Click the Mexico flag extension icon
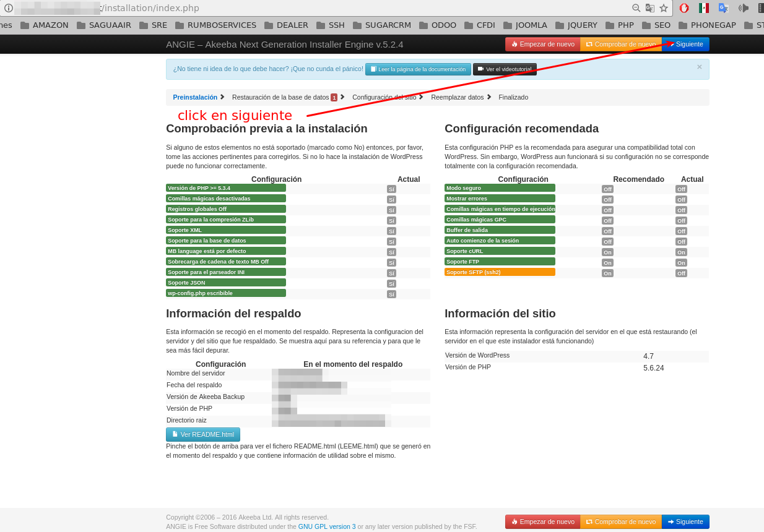The height and width of the screenshot is (532, 764). click(704, 8)
